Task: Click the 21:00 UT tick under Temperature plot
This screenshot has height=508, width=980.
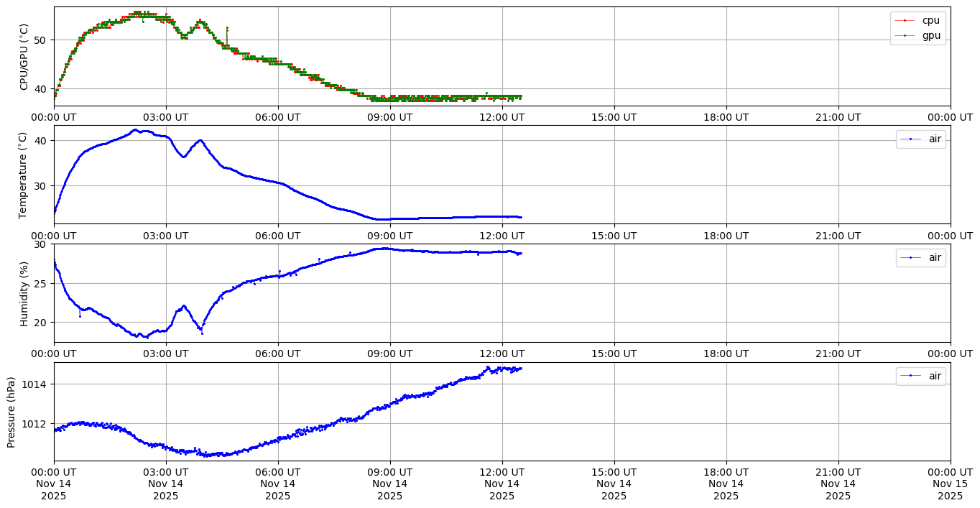Action: (838, 235)
